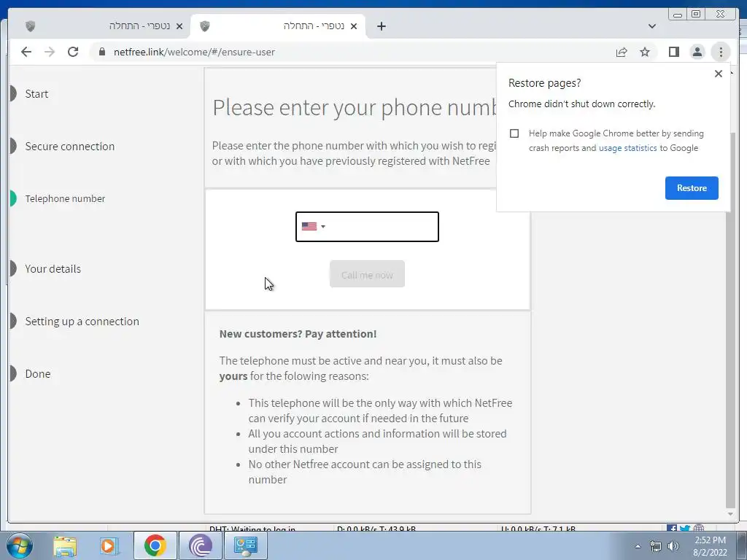The image size is (747, 560).
Task: Open Windows Explorer from taskbar
Action: [65, 545]
